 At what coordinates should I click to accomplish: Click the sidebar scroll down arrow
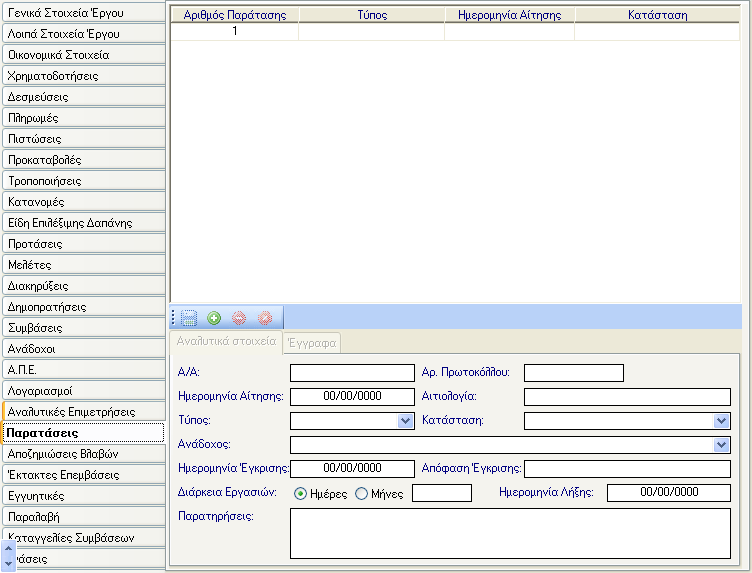click(8, 563)
